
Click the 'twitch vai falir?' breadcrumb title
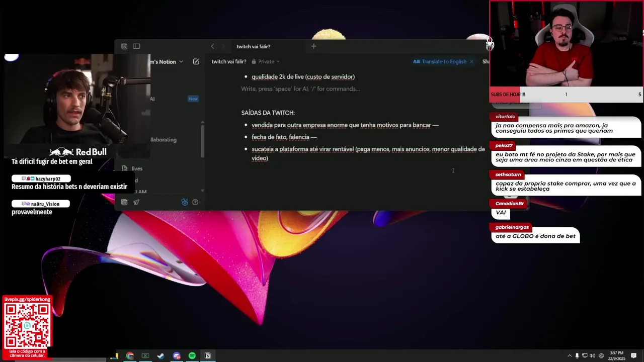229,62
